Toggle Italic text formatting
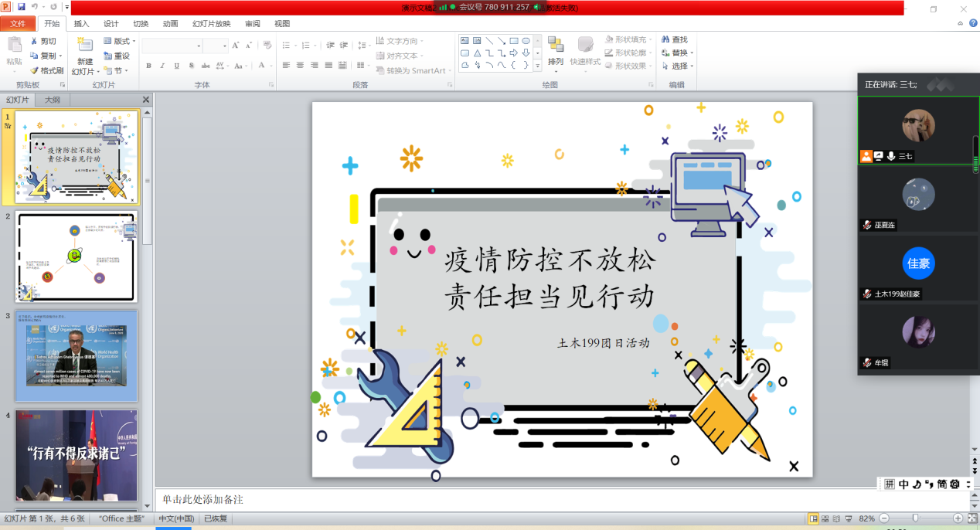This screenshot has height=530, width=980. click(163, 66)
